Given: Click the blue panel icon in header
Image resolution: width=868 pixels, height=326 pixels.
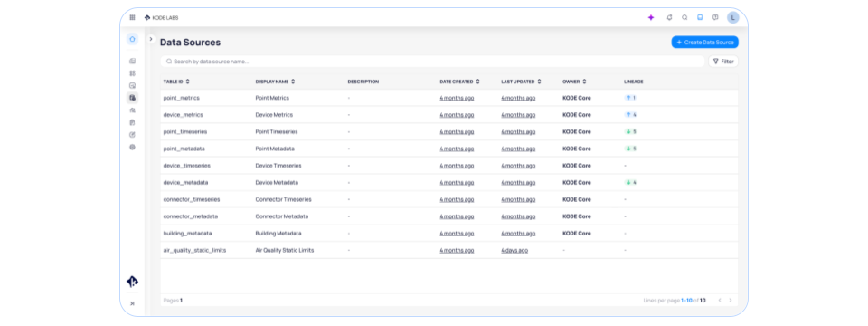Looking at the screenshot, I should tap(700, 18).
